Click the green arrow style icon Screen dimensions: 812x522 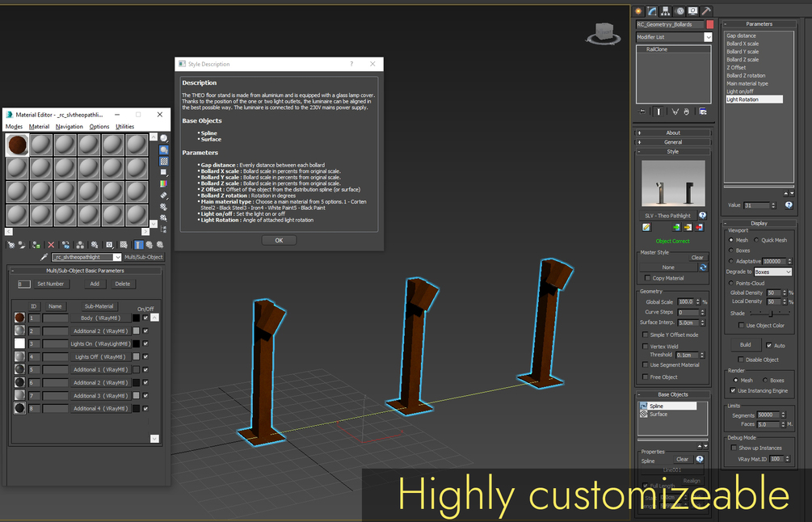[676, 227]
